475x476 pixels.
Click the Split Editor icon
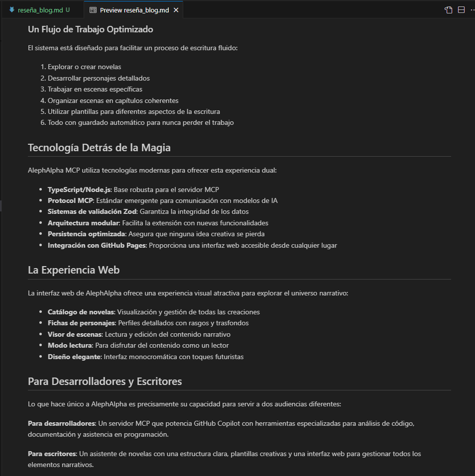461,10
